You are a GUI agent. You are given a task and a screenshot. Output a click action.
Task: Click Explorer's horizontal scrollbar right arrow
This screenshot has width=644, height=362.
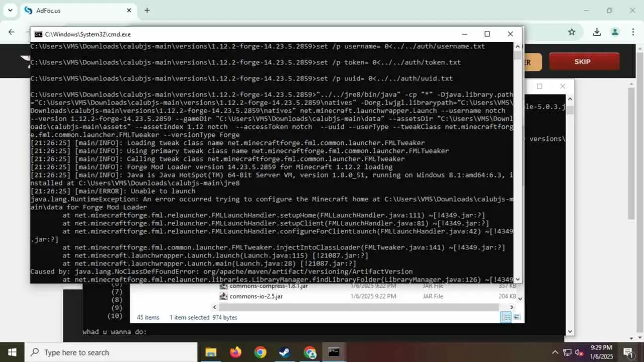tap(512, 307)
